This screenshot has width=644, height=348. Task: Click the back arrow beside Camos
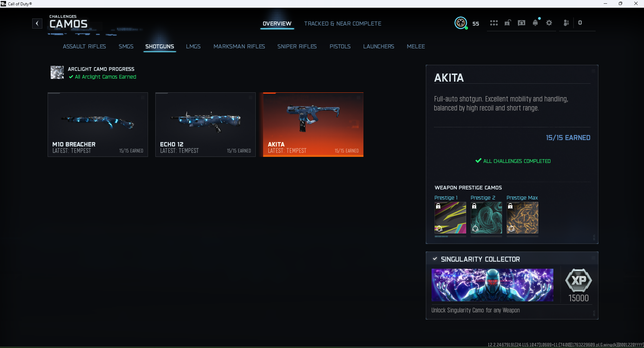[37, 24]
